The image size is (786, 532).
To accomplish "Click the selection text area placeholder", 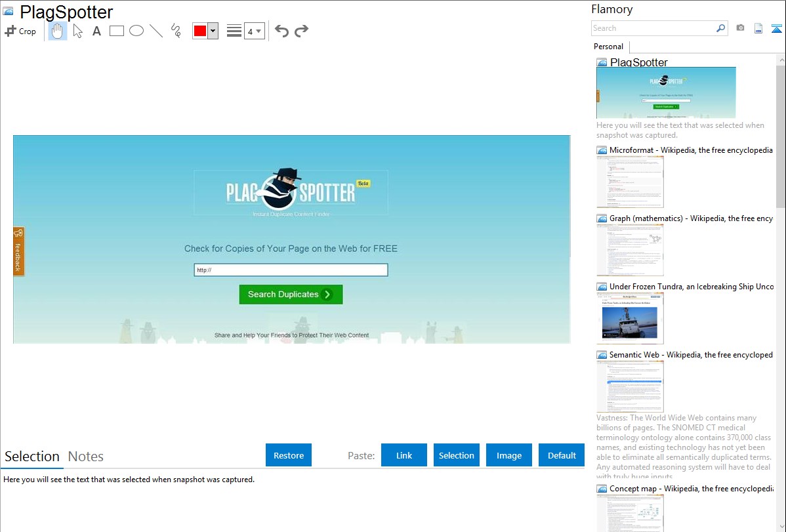I will click(129, 480).
